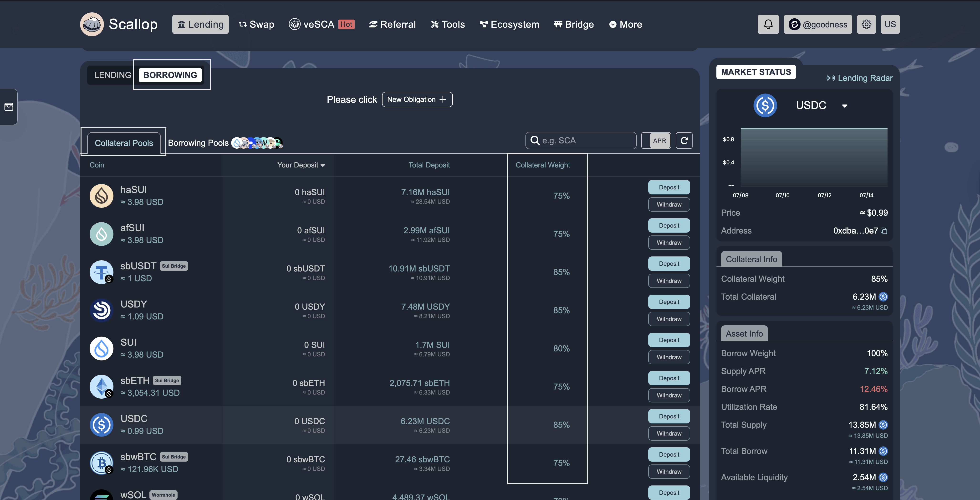
Task: Open the Swap nav item
Action: [256, 24]
